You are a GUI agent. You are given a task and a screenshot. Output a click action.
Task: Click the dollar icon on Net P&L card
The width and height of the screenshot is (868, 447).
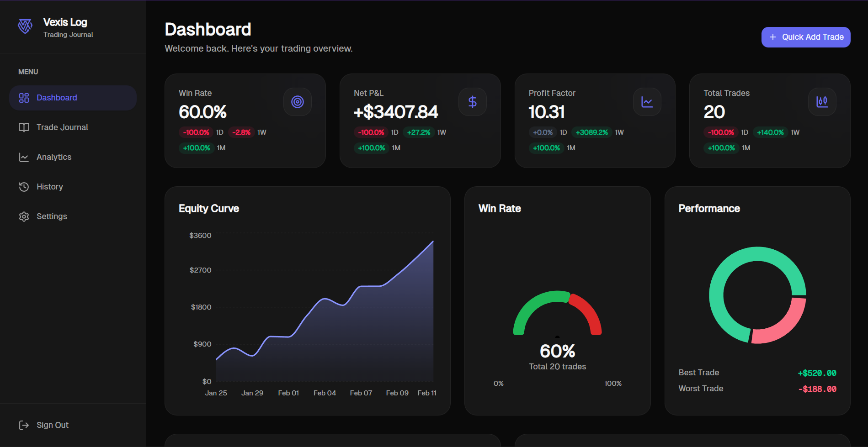point(472,102)
